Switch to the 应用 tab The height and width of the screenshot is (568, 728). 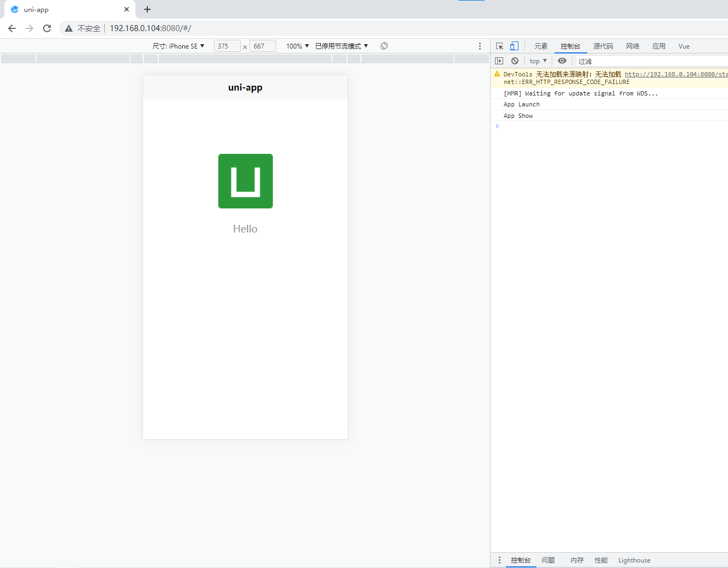(x=659, y=46)
